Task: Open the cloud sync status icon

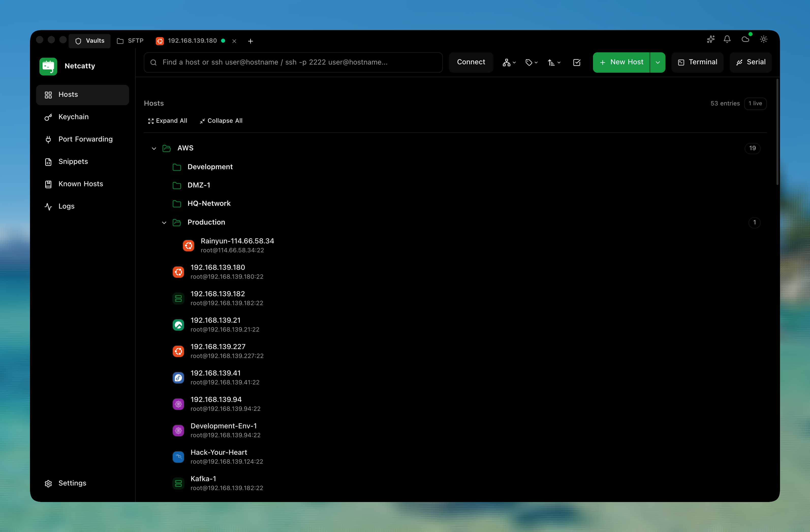Action: (x=745, y=39)
